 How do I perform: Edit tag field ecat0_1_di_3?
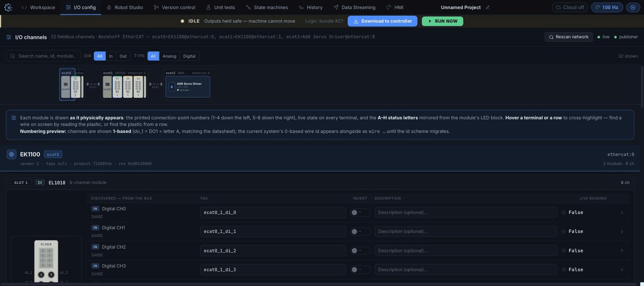273,269
